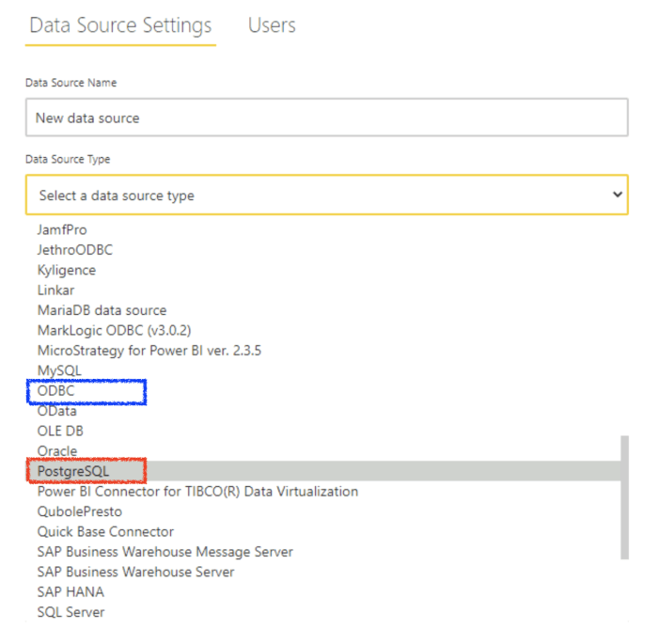The width and height of the screenshot is (658, 644).
Task: Select the MySQL option
Action: 59,370
